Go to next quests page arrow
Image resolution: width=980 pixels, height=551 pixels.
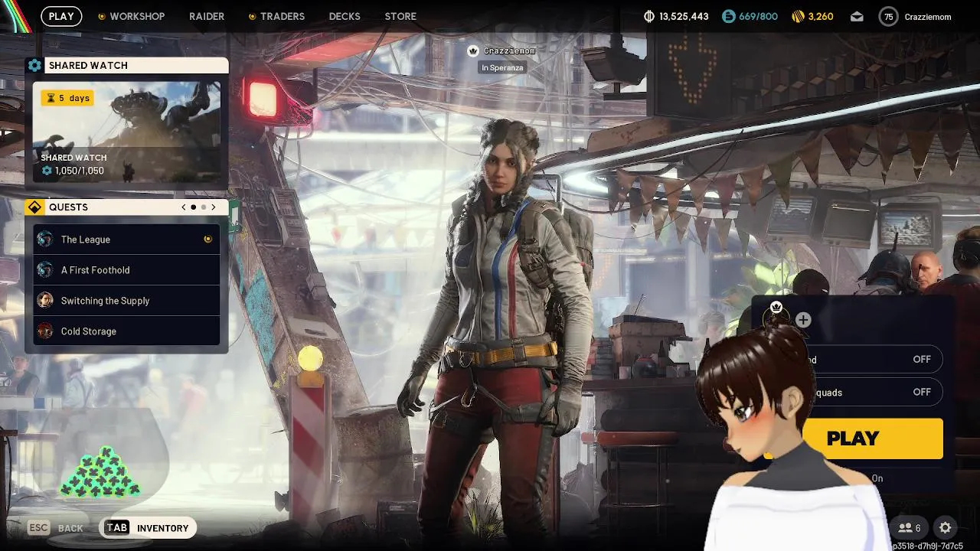click(x=213, y=207)
